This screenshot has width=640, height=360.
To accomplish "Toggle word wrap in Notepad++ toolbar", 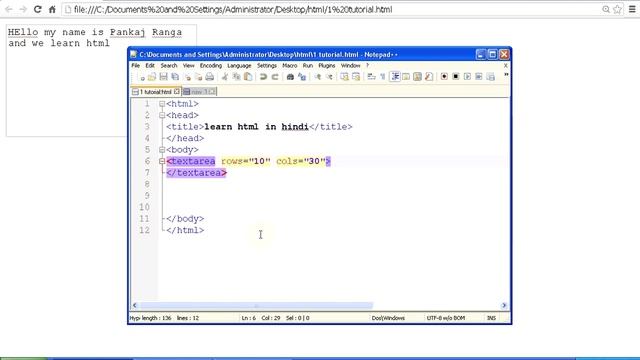I will pos(371,76).
